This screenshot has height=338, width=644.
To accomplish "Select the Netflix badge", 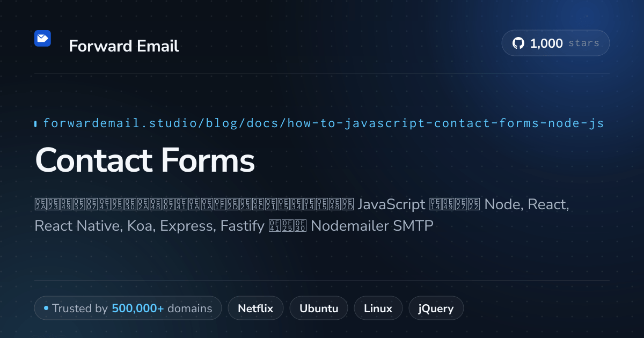I will [x=255, y=308].
